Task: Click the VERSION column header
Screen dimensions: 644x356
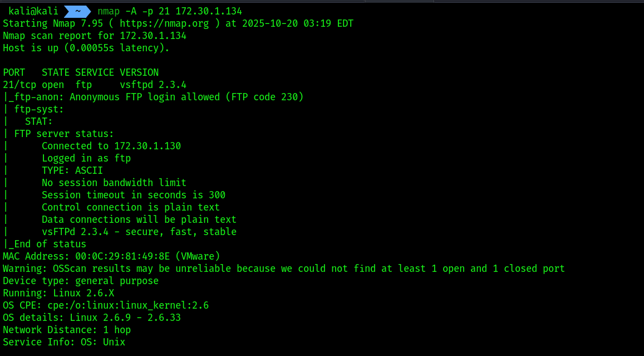Action: pos(139,73)
